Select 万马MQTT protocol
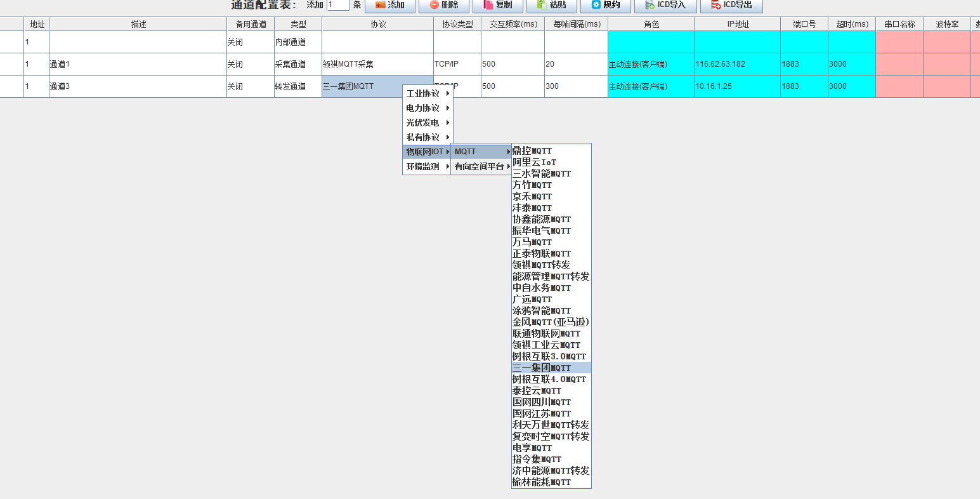Screen dimensions: 980x499 (x=551, y=242)
